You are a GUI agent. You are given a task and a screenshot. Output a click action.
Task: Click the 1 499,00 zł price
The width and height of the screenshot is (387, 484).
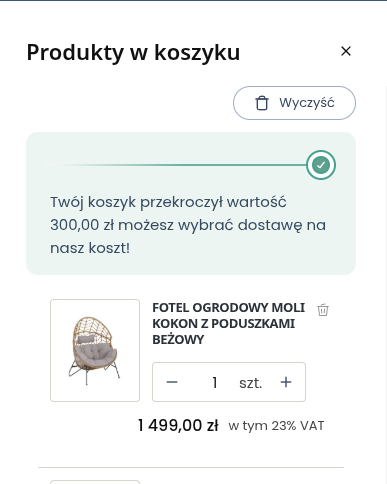[178, 425]
